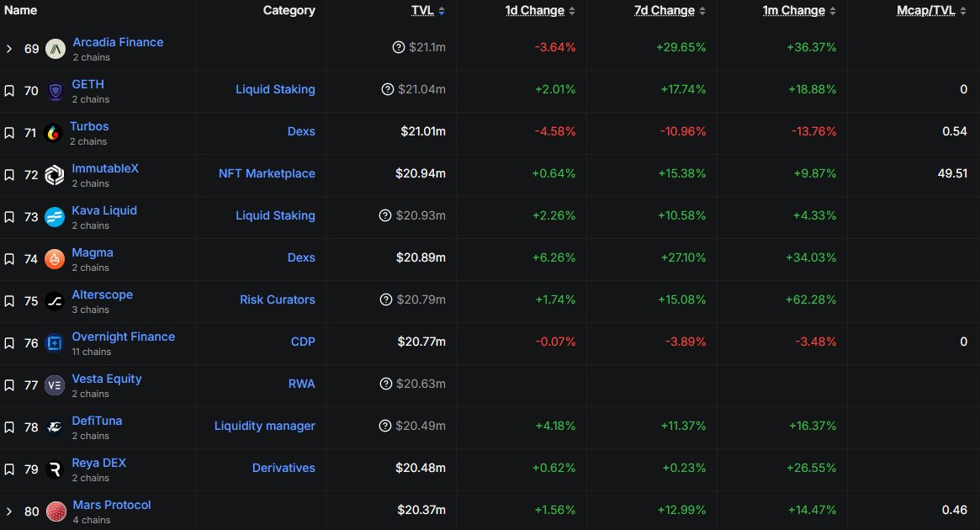Open the ImmutableX protocol page
The image size is (980, 530).
105,168
